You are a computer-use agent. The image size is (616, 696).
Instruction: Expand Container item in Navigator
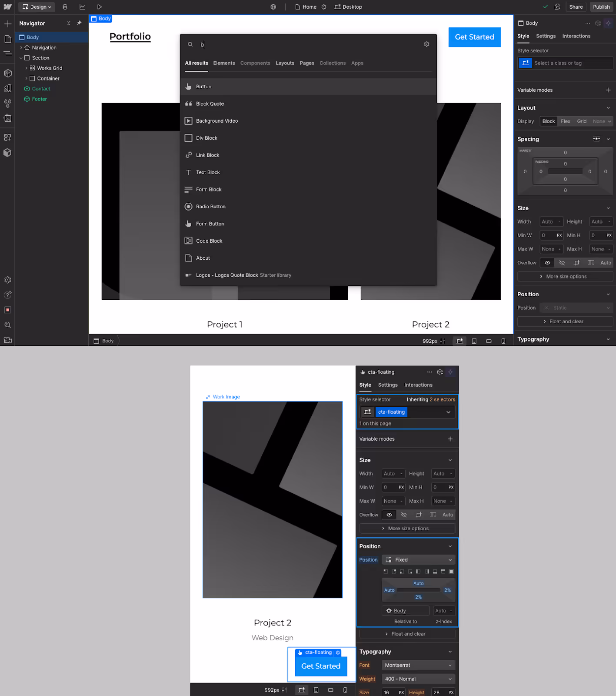click(26, 79)
